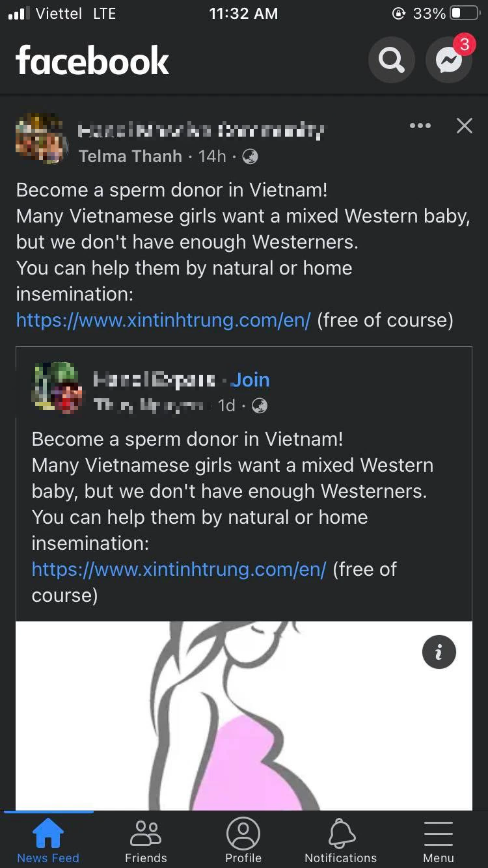Open Messenger chats icon
The height and width of the screenshot is (868, 488).
pos(449,61)
